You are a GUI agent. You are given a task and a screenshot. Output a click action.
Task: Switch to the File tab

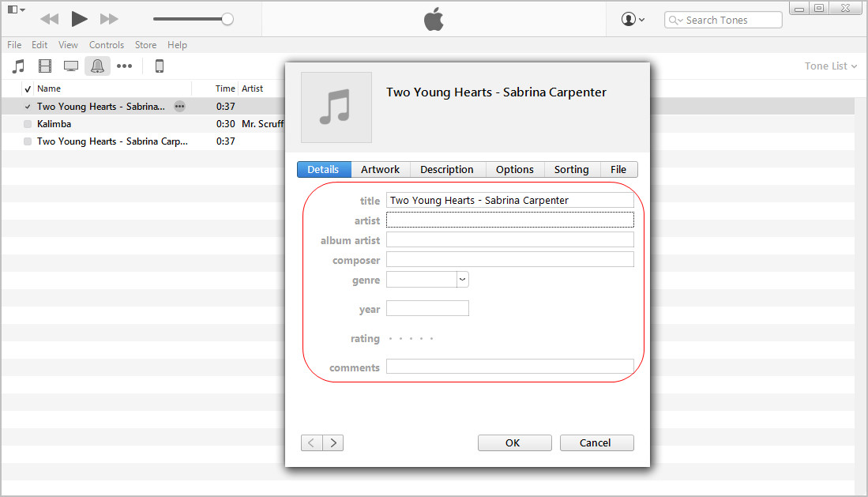tap(619, 170)
